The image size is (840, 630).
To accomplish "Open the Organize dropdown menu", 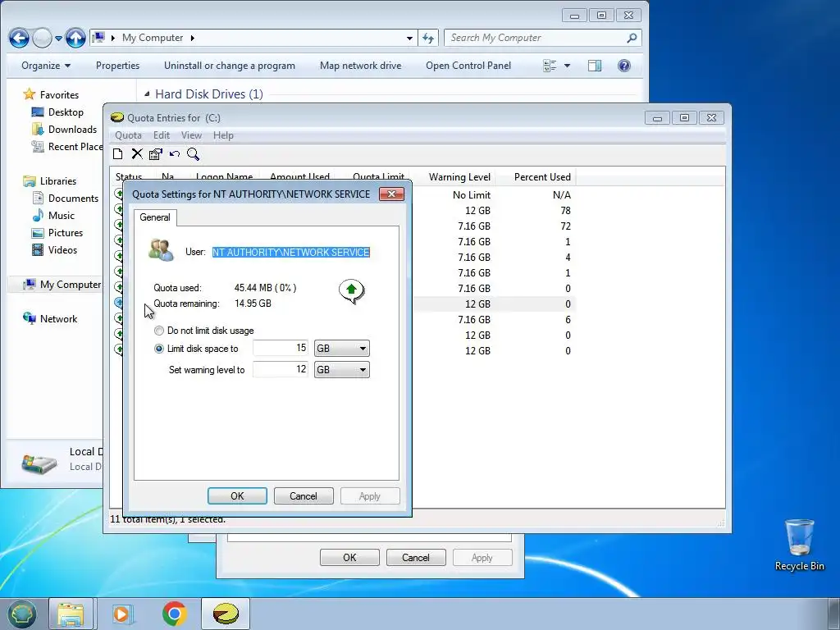I will 46,66.
